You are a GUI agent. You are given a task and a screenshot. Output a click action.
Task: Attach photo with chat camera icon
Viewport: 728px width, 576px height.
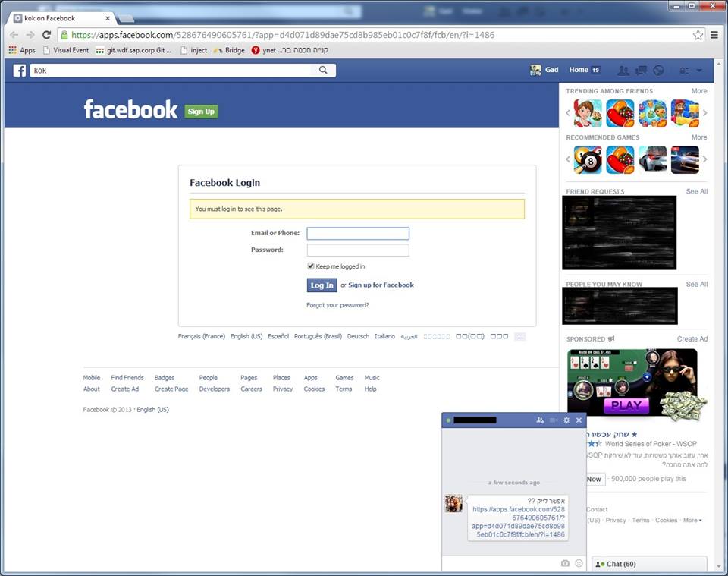[565, 563]
